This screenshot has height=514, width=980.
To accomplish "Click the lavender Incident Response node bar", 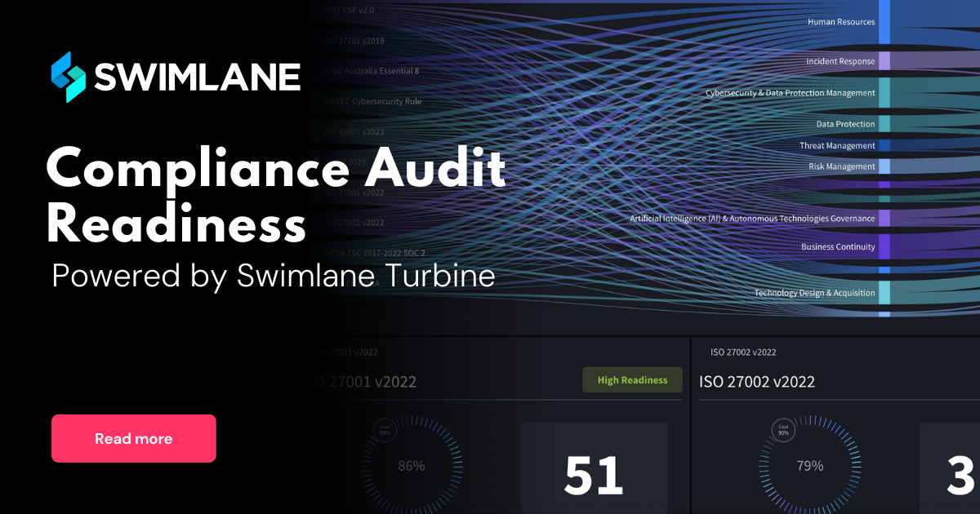I will pos(884,61).
